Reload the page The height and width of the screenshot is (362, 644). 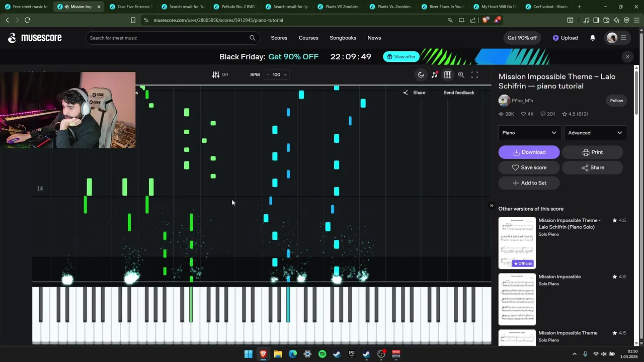(27, 20)
